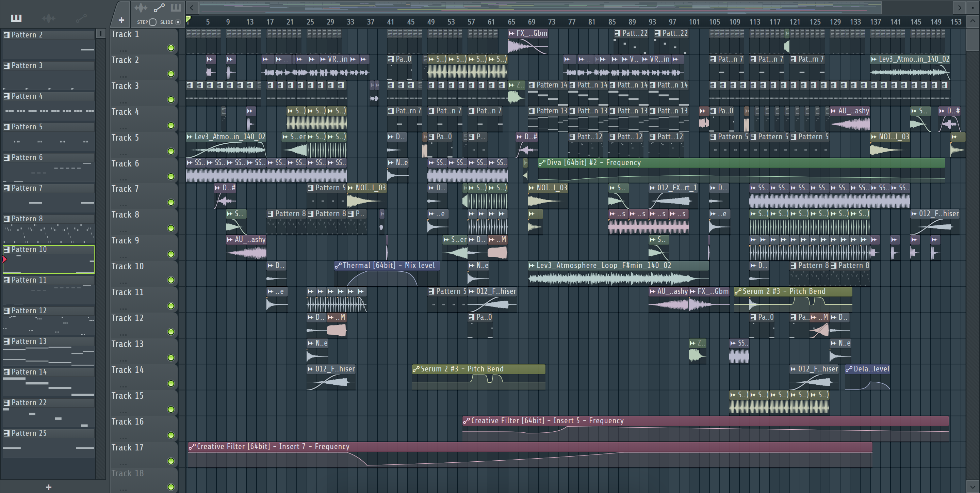Click the pattern picker scrollbar handle
The width and height of the screenshot is (980, 493).
(100, 33)
